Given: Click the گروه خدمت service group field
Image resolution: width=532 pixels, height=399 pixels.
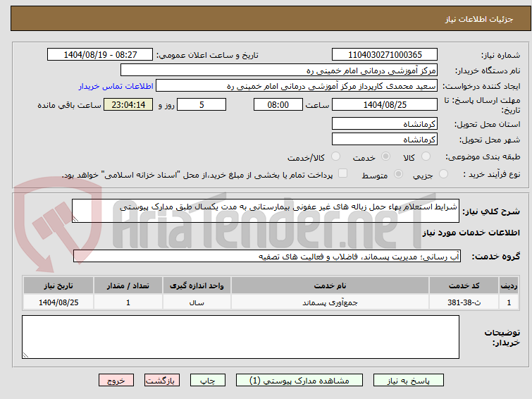Looking at the screenshot, I should click(267, 256).
